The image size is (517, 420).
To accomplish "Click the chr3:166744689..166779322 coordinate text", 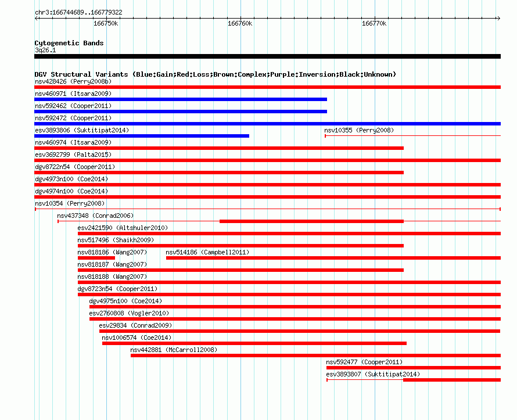I will 78,12.
